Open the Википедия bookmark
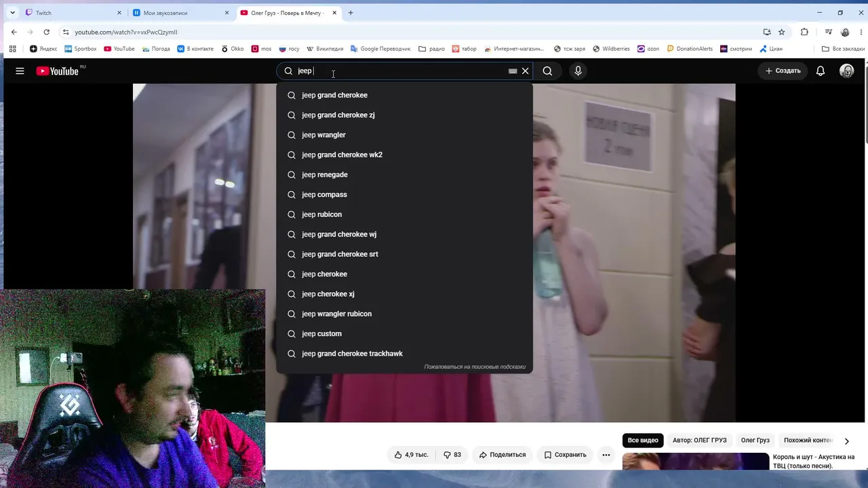 click(325, 49)
